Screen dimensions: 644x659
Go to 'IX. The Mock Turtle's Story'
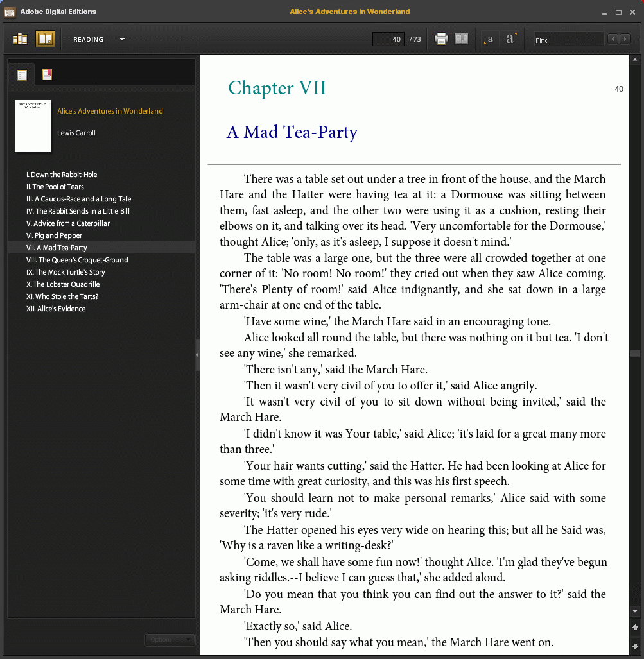point(65,272)
